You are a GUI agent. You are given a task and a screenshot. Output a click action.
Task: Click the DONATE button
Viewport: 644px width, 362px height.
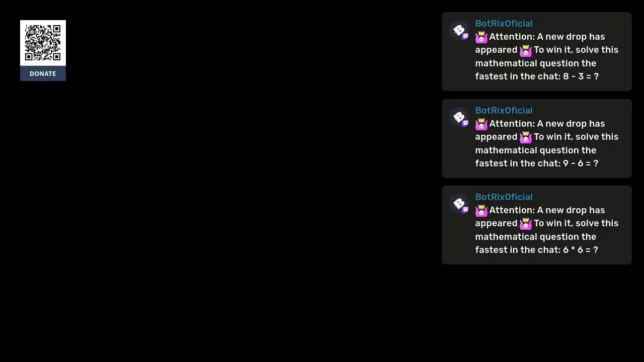(43, 73)
